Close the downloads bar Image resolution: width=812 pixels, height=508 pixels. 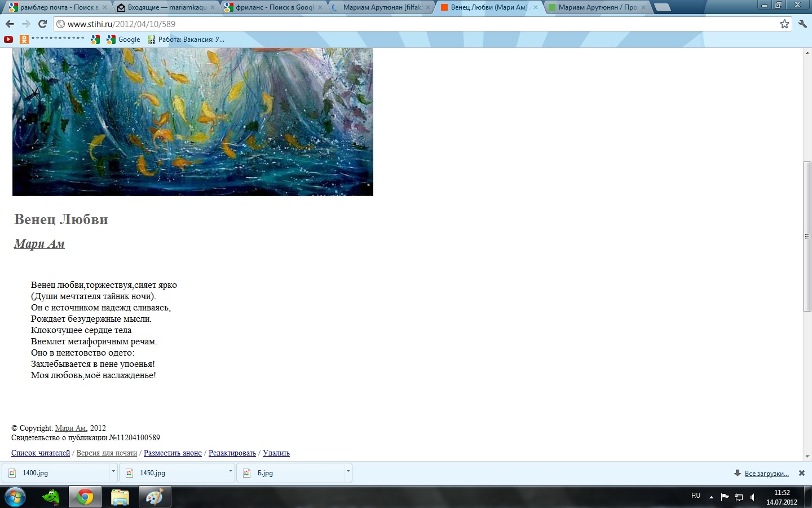[x=802, y=473]
